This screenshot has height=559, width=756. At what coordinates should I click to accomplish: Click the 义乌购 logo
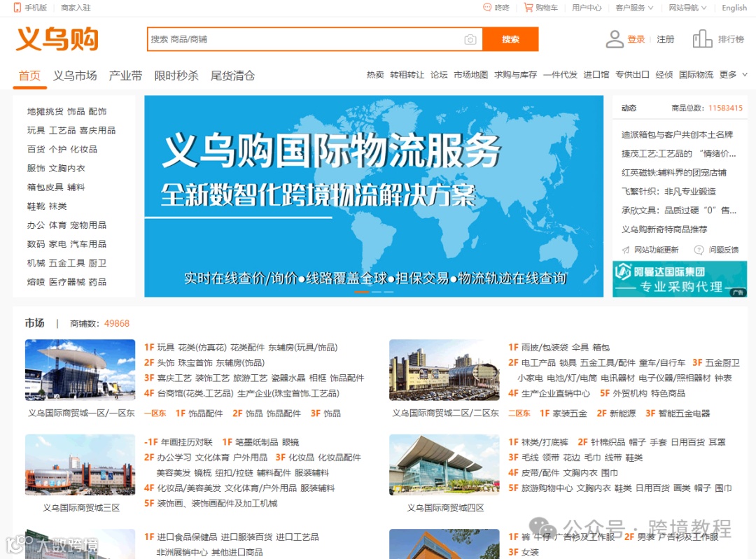[57, 38]
